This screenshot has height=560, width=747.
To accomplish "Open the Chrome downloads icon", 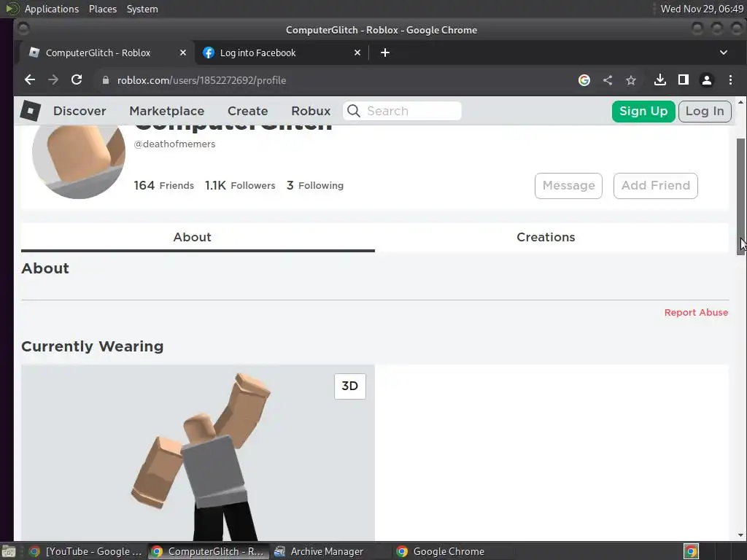I will [659, 80].
